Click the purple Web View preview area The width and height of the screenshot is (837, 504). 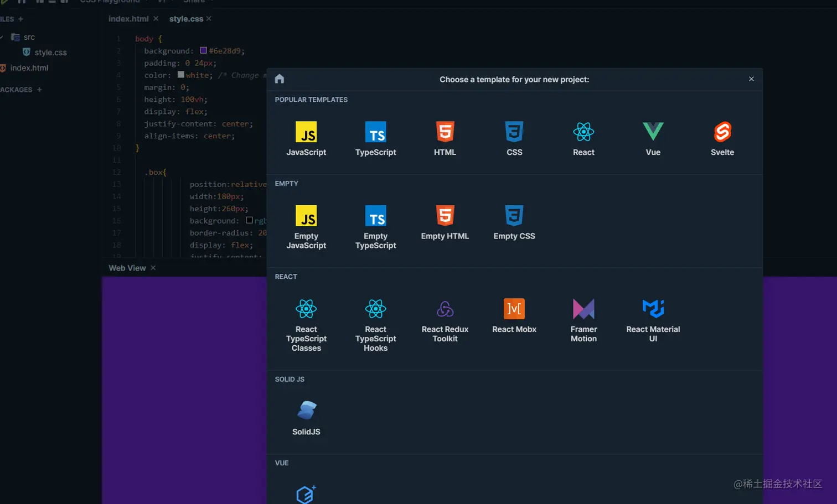184,390
